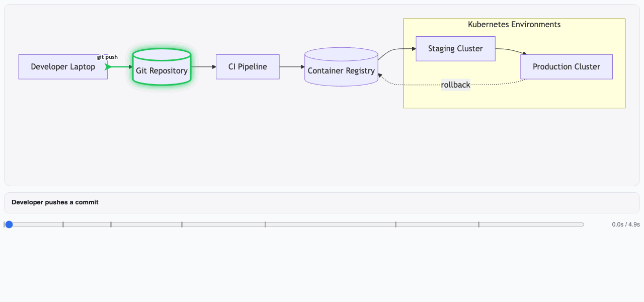Click the Developer Laptop node
Image resolution: width=644 pixels, height=302 pixels.
click(x=63, y=67)
